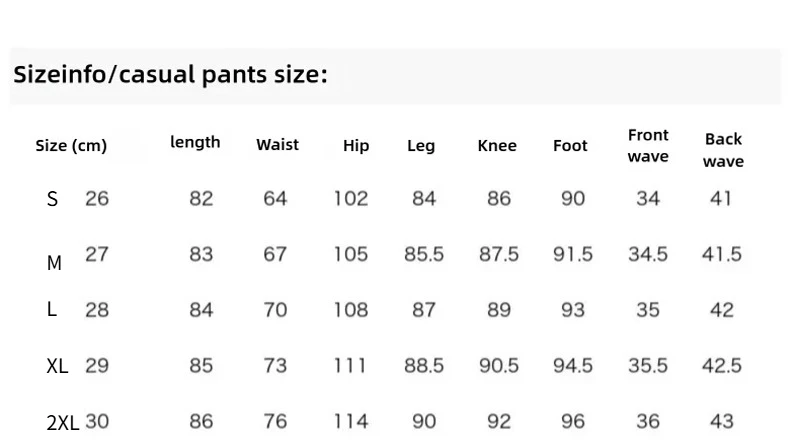Viewport: 790px width, 443px height.
Task: Click the length column header
Action: pos(195,142)
